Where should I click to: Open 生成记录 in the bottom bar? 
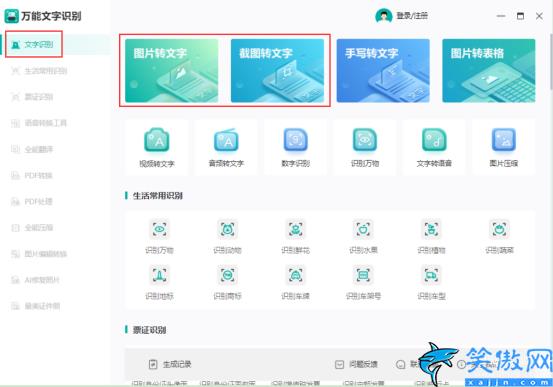click(x=170, y=364)
